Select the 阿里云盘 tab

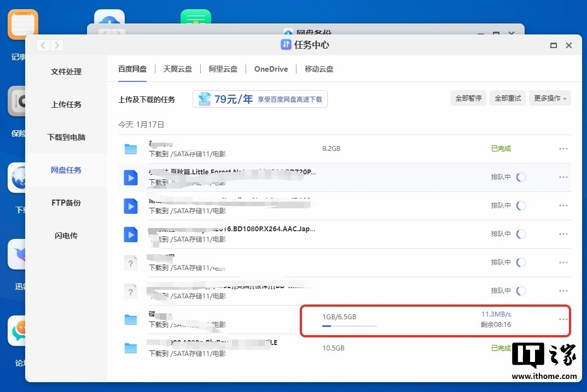pyautogui.click(x=223, y=69)
